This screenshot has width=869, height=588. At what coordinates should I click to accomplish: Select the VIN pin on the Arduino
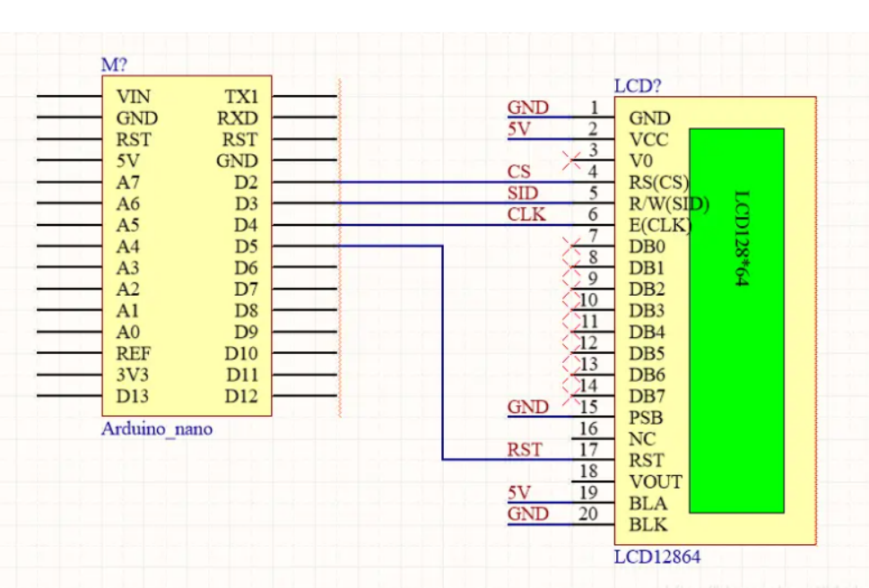click(133, 97)
